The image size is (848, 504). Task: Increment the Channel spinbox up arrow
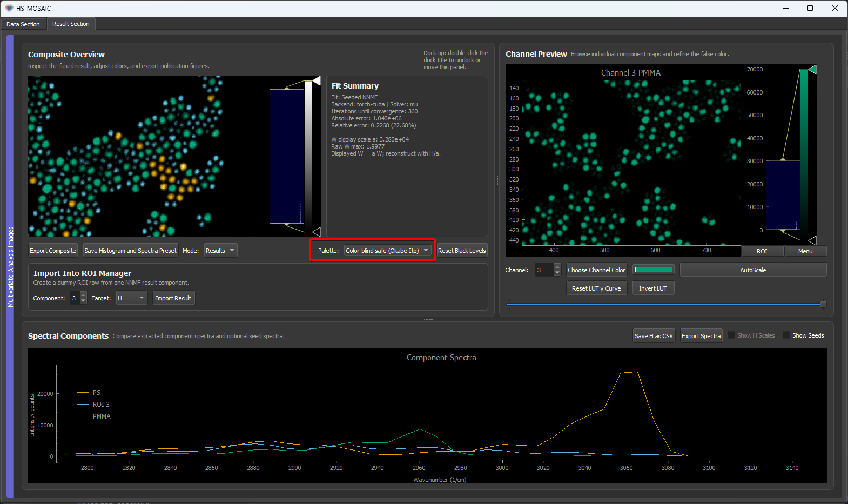557,267
